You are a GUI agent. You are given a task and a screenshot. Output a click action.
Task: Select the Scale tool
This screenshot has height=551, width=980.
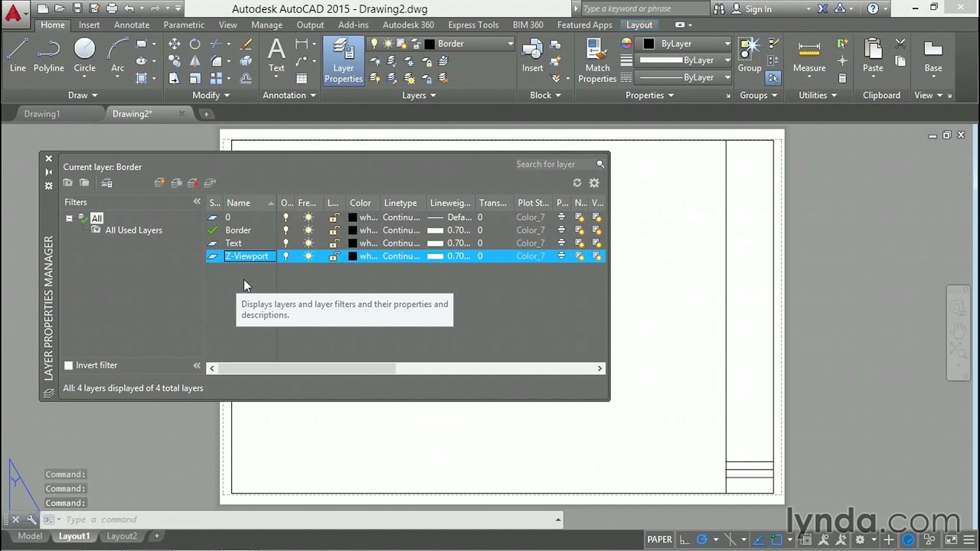coord(194,78)
